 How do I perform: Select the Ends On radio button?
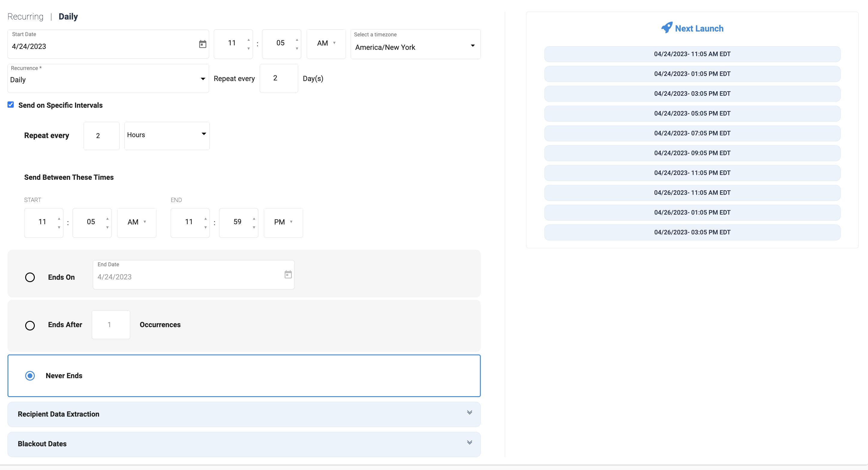(30, 277)
